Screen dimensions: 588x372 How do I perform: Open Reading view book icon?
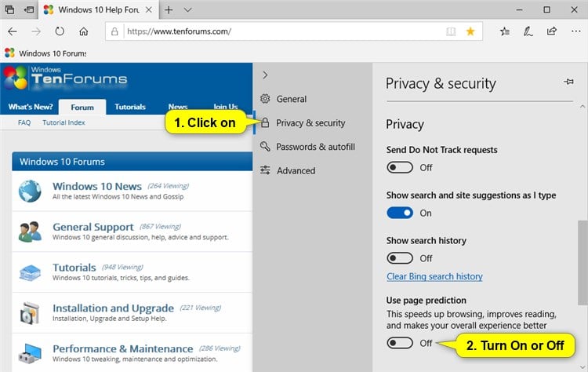point(451,31)
